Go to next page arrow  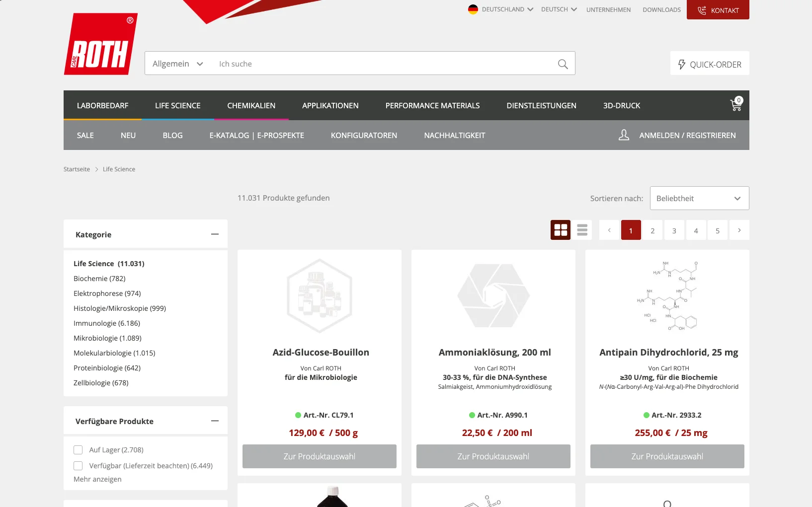pos(739,230)
